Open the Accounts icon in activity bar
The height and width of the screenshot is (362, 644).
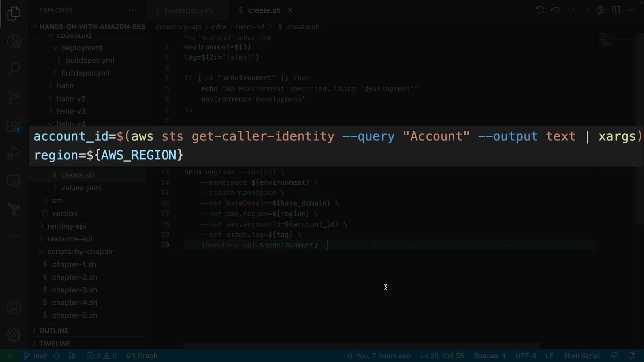(14, 307)
